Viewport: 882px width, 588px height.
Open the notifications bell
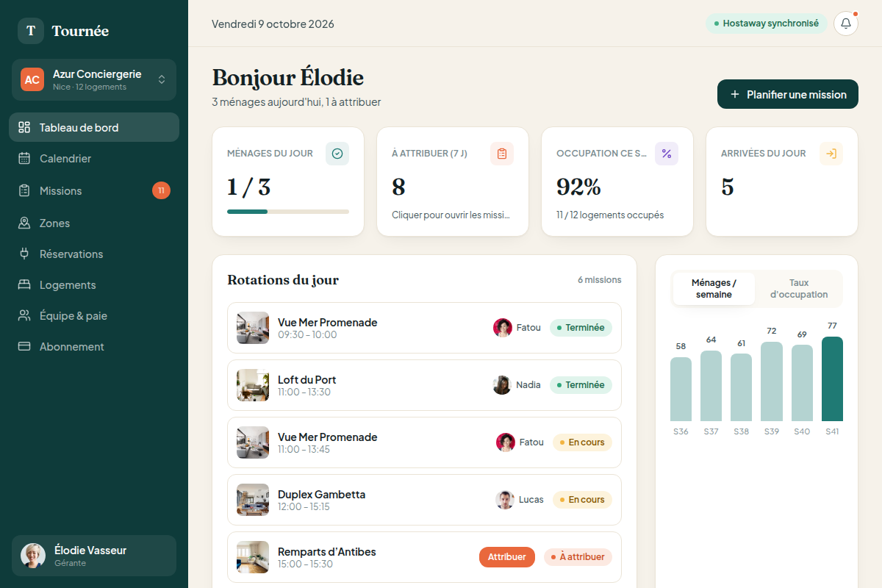(x=846, y=24)
